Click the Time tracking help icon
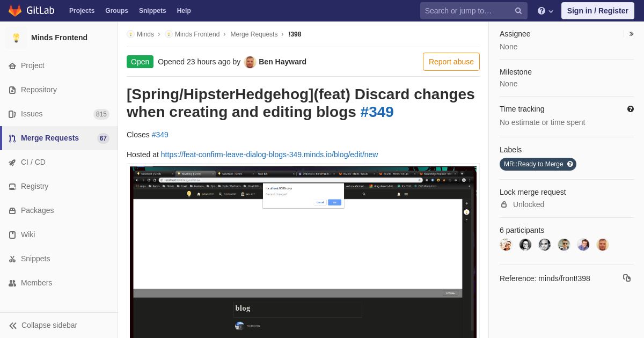The height and width of the screenshot is (338, 644). point(631,109)
